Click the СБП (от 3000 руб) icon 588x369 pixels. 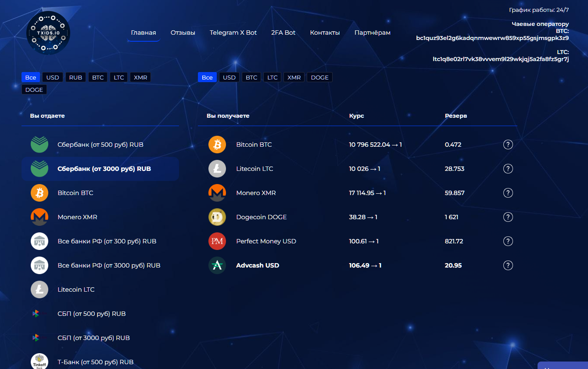click(x=36, y=338)
